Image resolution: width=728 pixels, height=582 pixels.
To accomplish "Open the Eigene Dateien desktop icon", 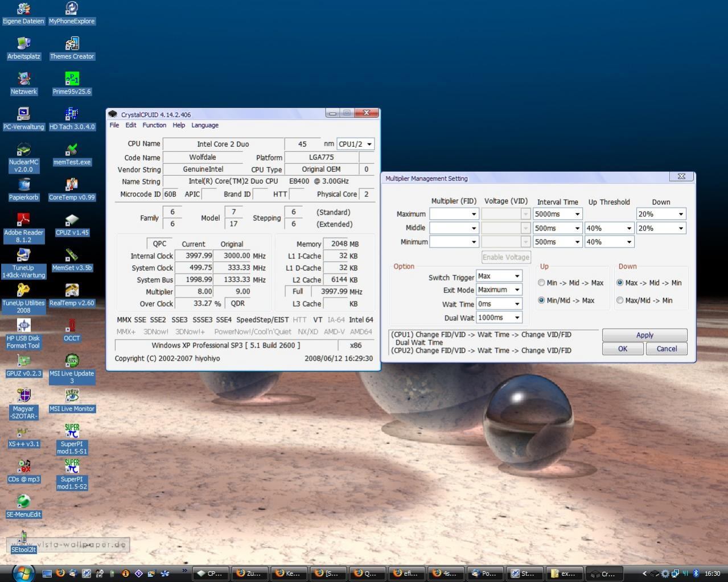I will coord(23,14).
